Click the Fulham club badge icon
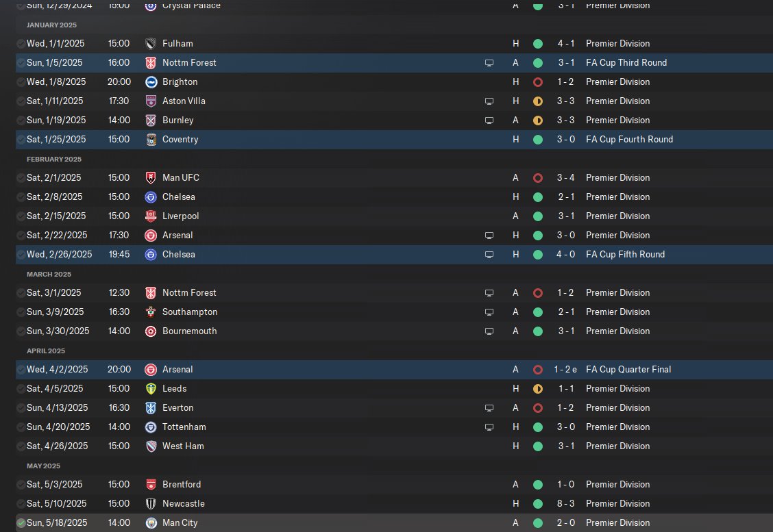The image size is (773, 532). 151,43
